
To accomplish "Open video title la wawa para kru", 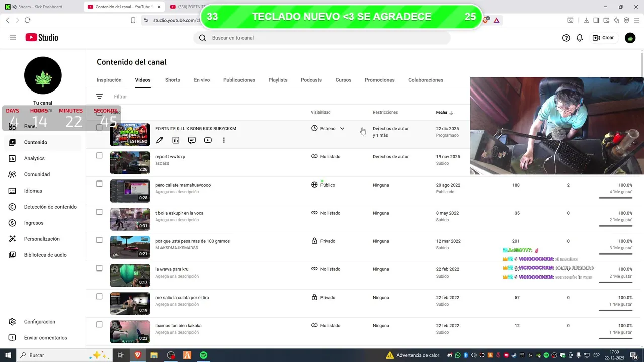I will [172, 269].
